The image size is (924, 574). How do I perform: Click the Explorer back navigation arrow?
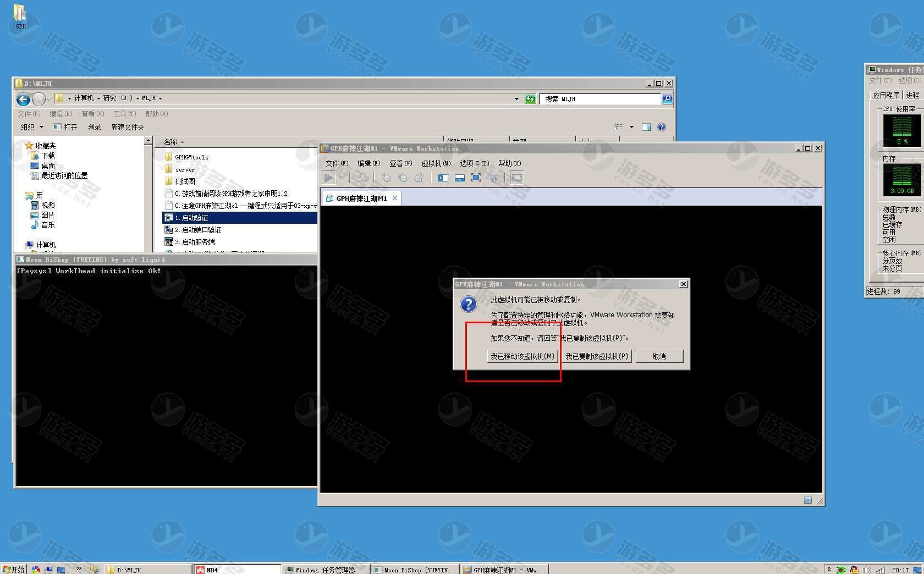pyautogui.click(x=23, y=99)
